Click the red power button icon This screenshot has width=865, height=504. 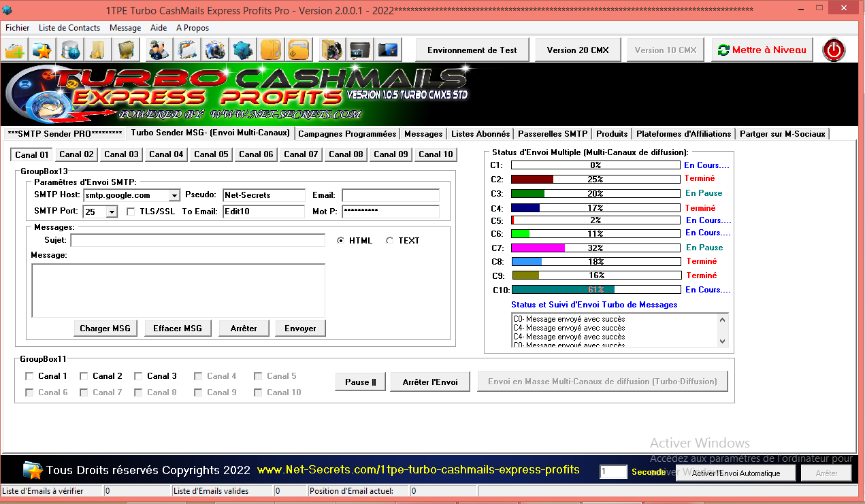click(x=834, y=50)
